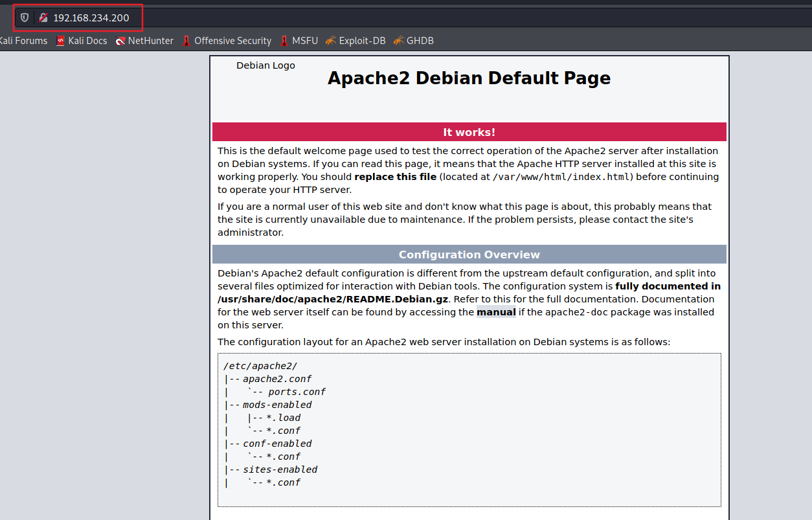
Task: Click the Apache2 Debian Default Page heading
Action: click(x=469, y=78)
